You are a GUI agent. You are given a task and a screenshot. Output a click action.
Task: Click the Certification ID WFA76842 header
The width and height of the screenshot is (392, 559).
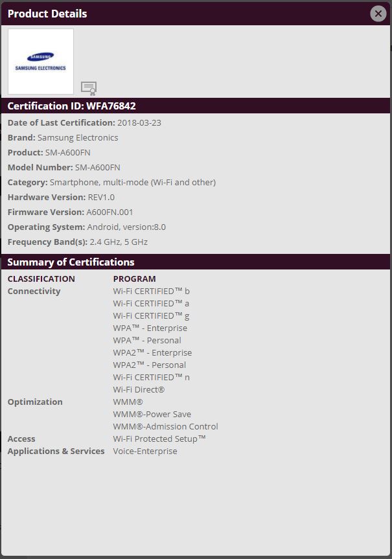(71, 106)
